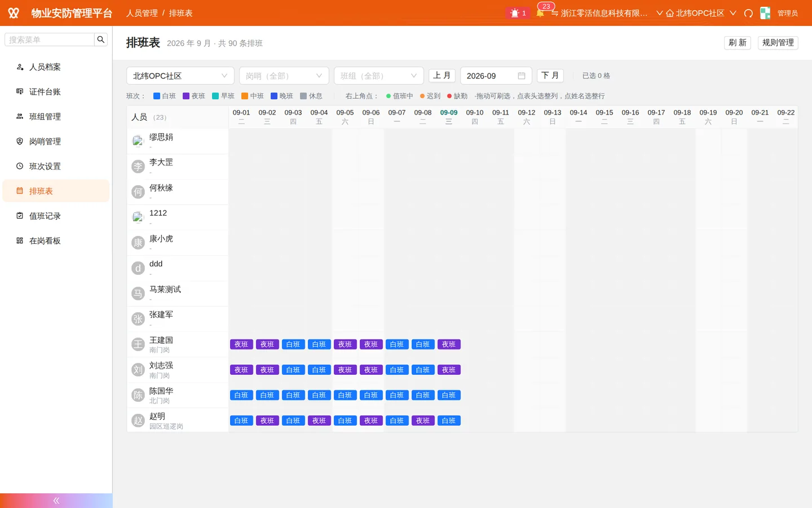This screenshot has width=812, height=508.
Task: Open 证件台账 in the sidebar
Action: 56,91
